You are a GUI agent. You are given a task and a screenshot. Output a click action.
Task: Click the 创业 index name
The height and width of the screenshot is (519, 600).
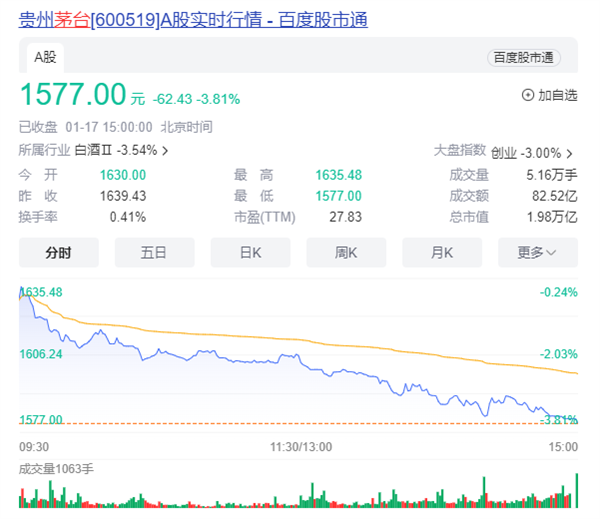point(504,153)
